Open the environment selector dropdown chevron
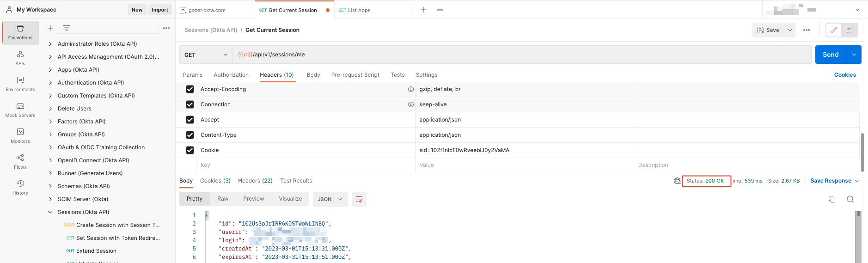Image resolution: width=868 pixels, height=263 pixels. click(x=857, y=10)
